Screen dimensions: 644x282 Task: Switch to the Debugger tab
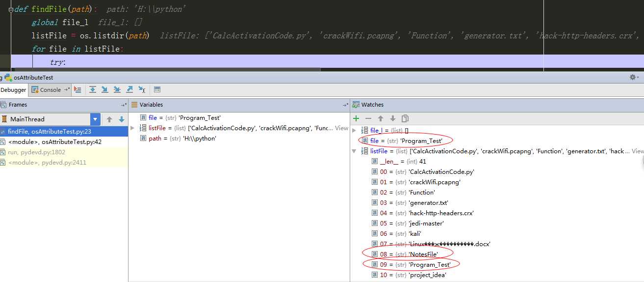[13, 90]
